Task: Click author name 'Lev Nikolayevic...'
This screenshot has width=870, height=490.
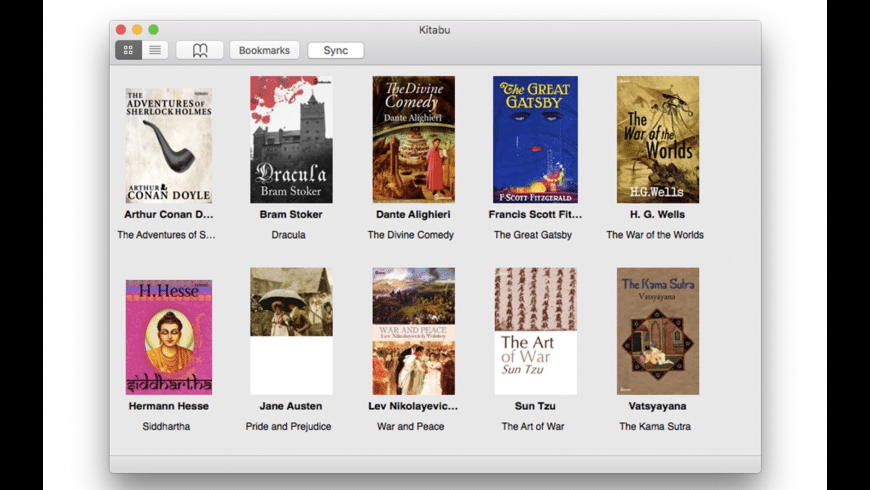Action: coord(413,406)
